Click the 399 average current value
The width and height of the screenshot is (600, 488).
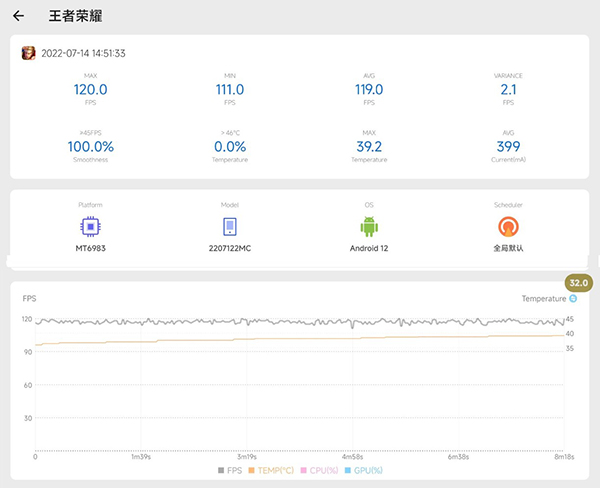509,147
